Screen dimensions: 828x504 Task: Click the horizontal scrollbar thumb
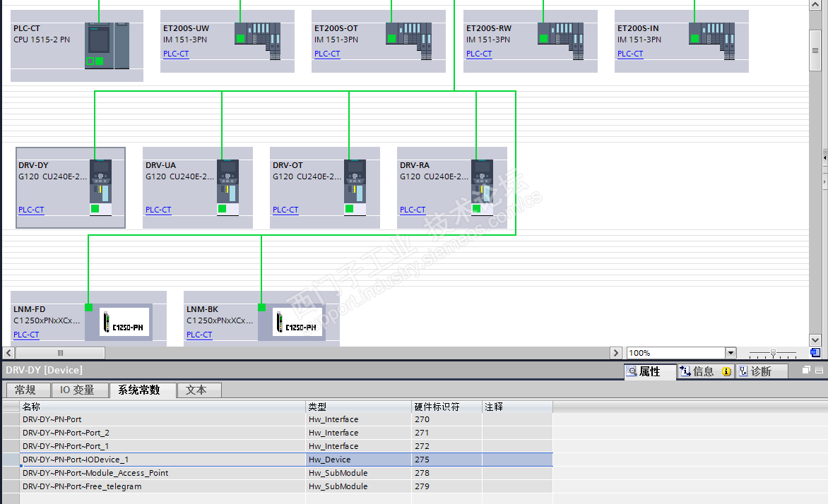[60, 352]
